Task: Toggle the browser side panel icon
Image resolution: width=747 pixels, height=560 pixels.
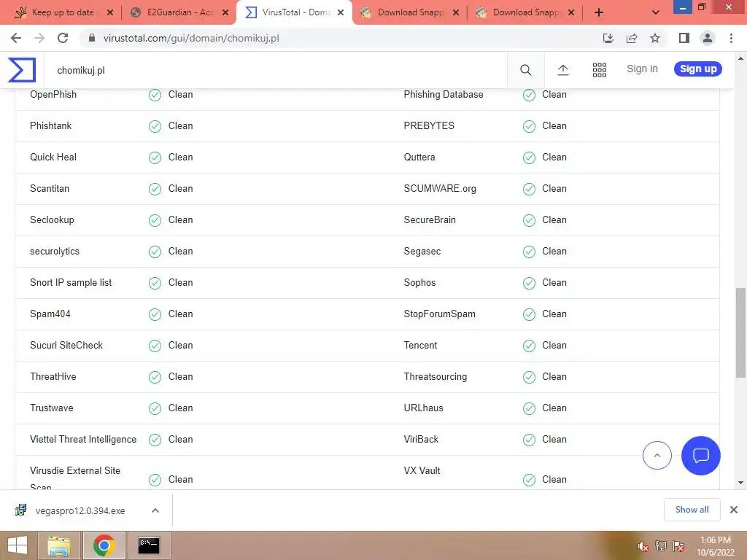Action: click(x=684, y=38)
